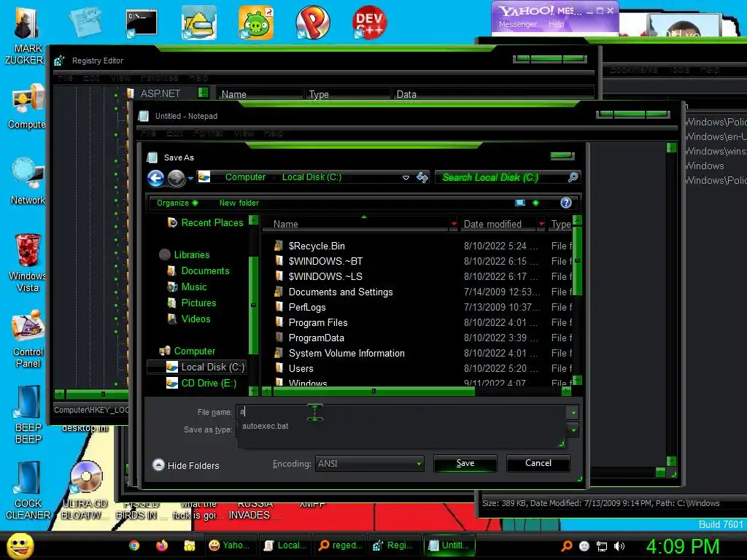Open the Start menu smiley button

pos(20,545)
